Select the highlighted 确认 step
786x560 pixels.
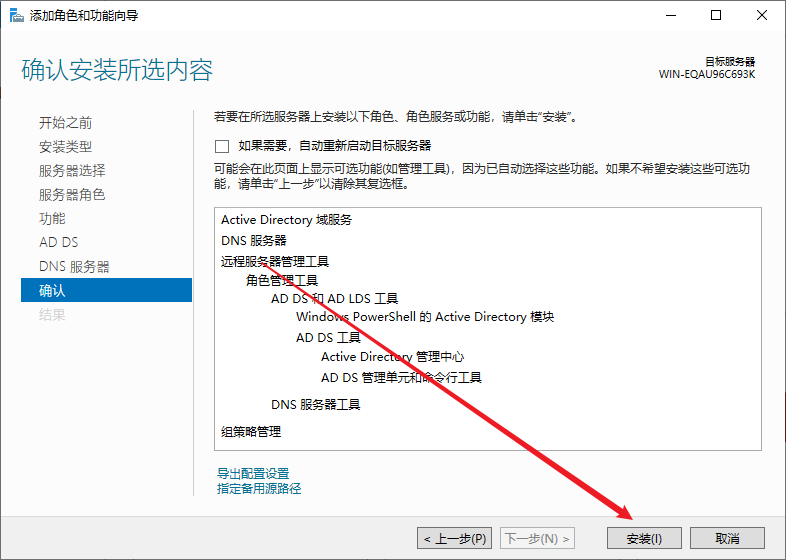click(x=52, y=291)
